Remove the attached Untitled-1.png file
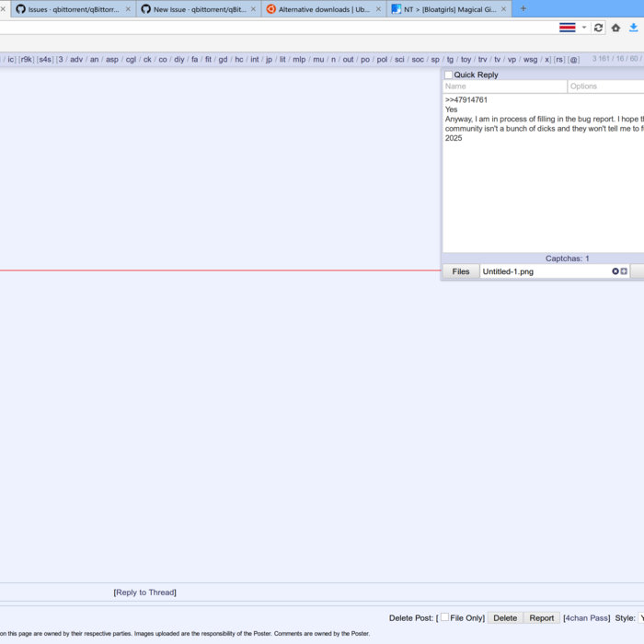The width and height of the screenshot is (644, 644). tap(615, 271)
